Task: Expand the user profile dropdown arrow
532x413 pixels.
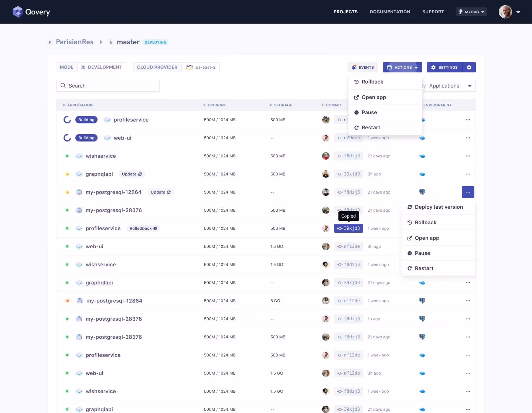Action: (x=518, y=12)
